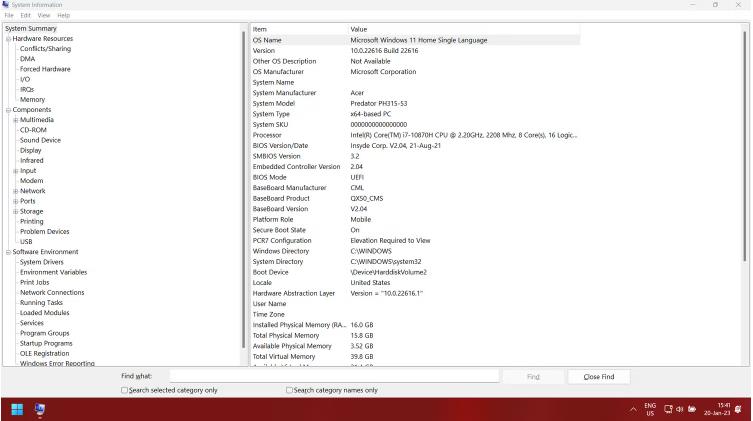Select Sound Device tree item

40,140
